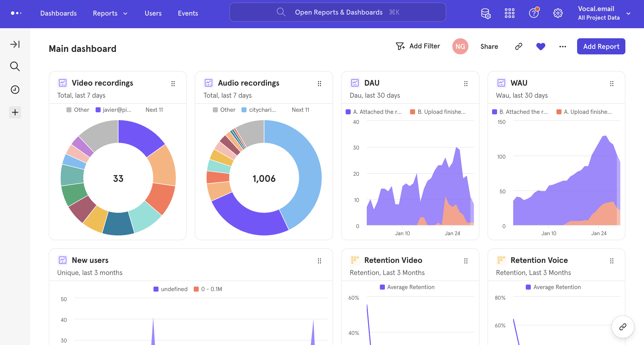Show Next 11 legend items in Video recordings

point(154,110)
